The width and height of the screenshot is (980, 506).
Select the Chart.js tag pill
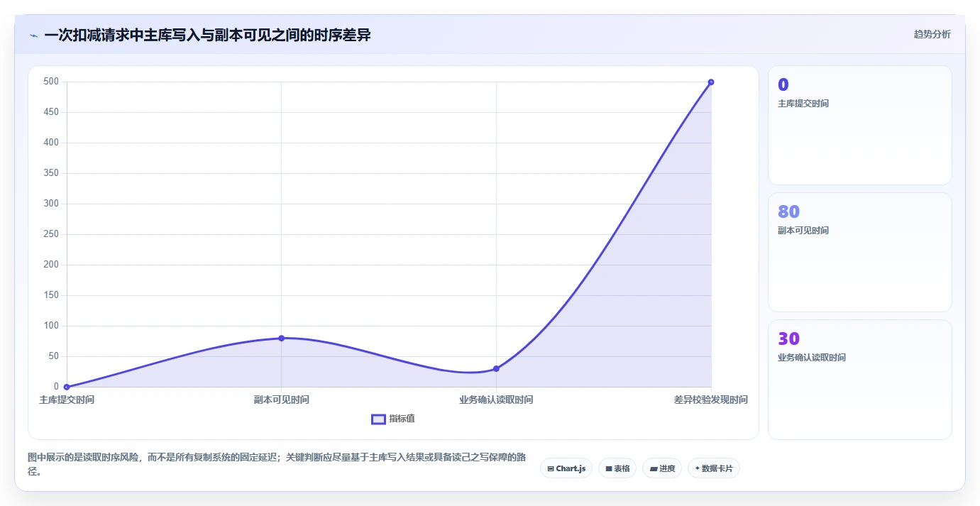coord(566,468)
